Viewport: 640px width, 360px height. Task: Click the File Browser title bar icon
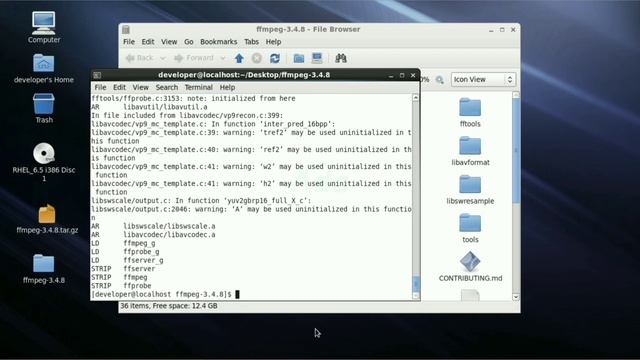[x=126, y=29]
